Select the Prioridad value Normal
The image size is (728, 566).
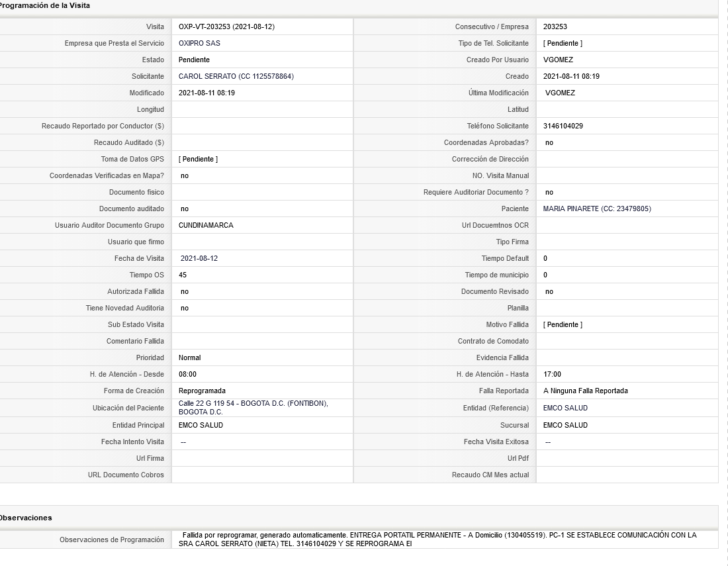pos(189,358)
